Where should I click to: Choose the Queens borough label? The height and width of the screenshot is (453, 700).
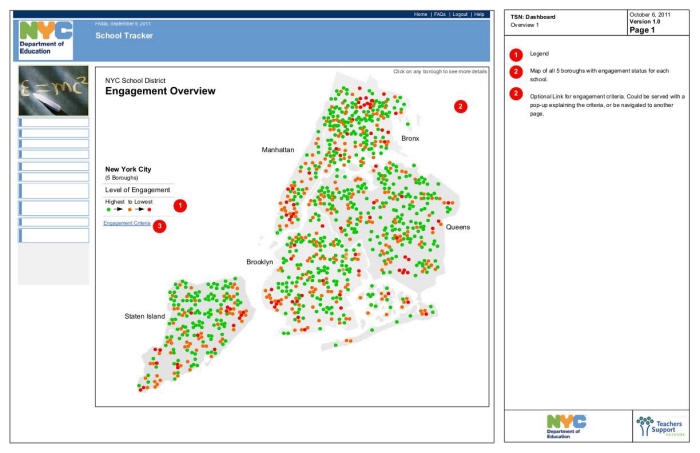(x=458, y=227)
